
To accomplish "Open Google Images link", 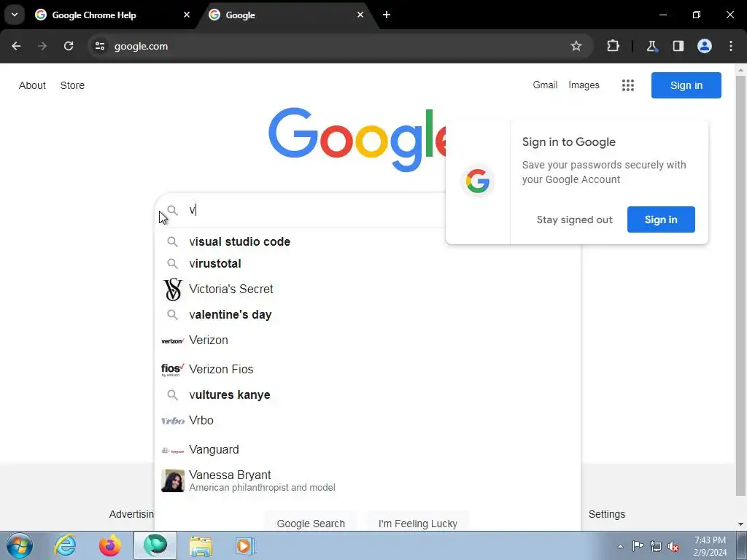I will click(x=584, y=85).
